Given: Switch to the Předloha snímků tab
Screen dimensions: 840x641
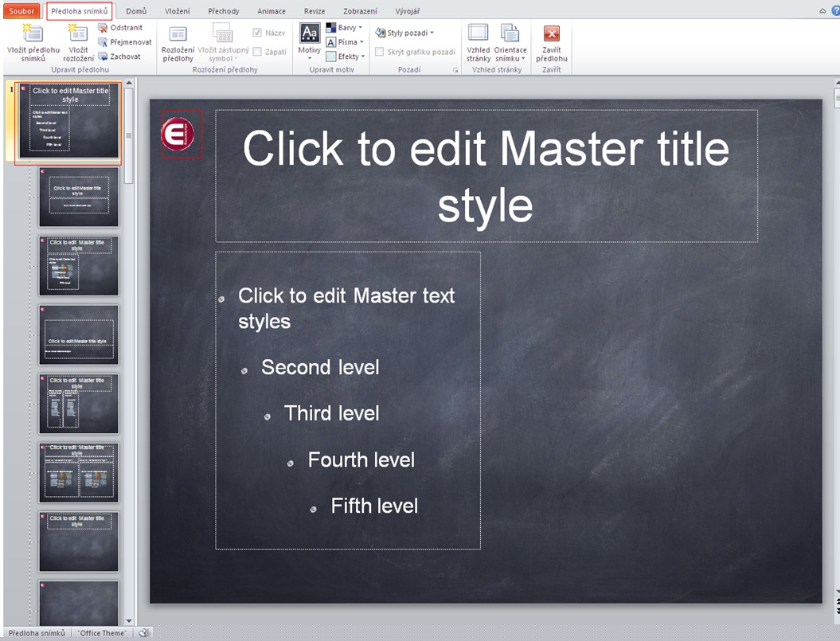Looking at the screenshot, I should (x=80, y=10).
